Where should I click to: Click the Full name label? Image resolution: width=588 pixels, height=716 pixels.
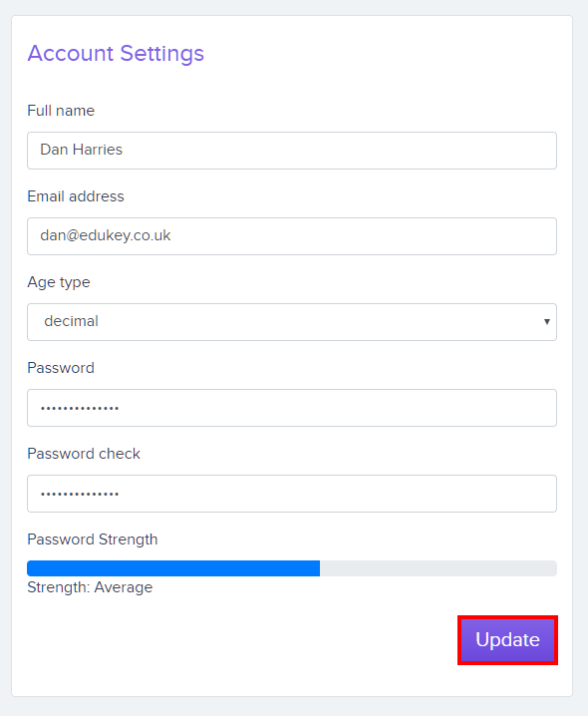(61, 111)
